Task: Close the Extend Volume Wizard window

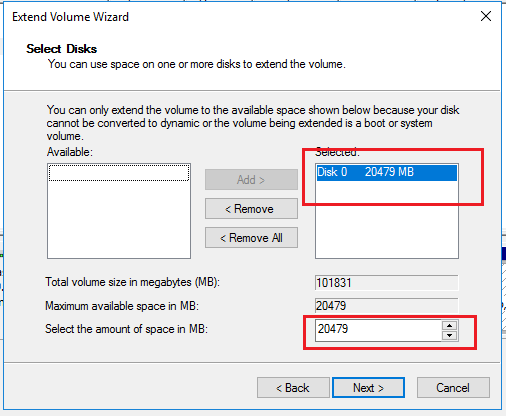Action: (x=486, y=16)
